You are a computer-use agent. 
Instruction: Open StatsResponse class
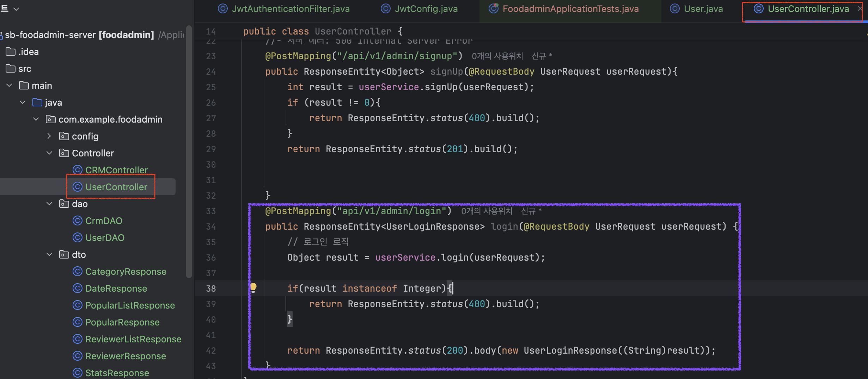pos(117,373)
